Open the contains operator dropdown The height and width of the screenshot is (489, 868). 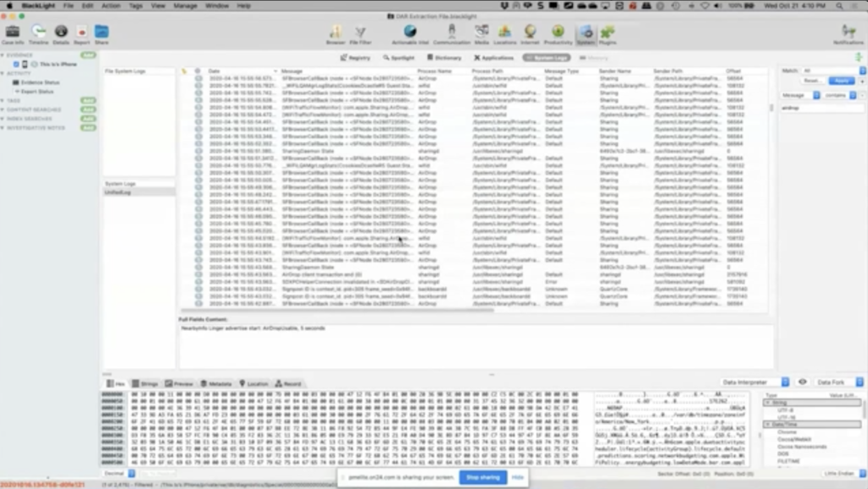pos(839,96)
